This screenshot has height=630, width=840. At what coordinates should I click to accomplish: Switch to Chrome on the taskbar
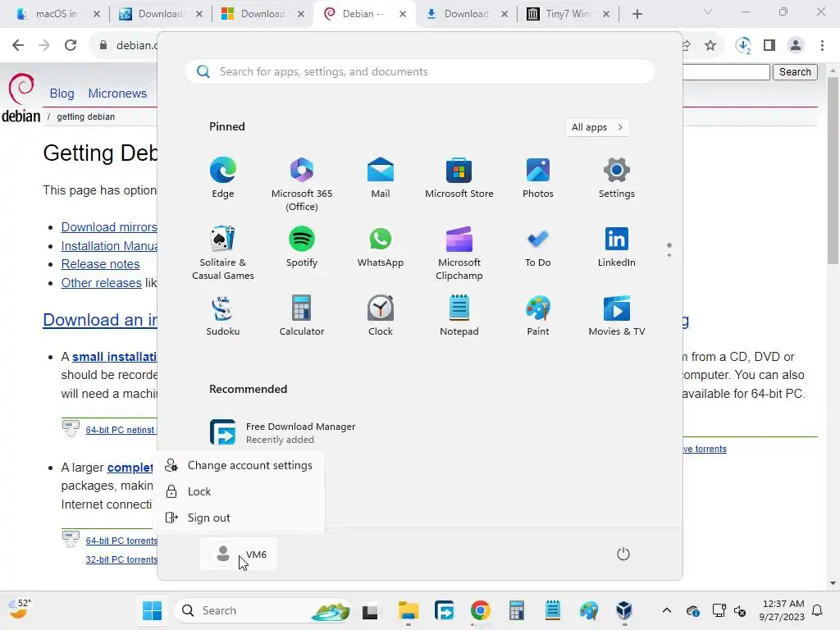(481, 610)
